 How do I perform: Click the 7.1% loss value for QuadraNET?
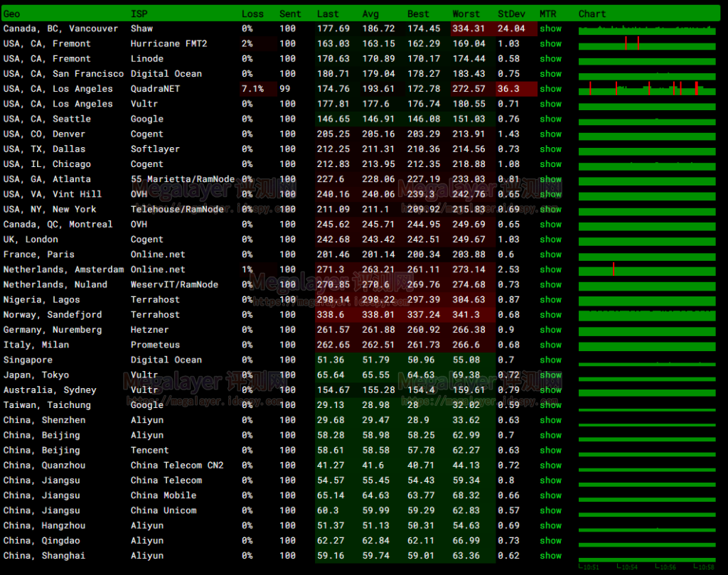pos(252,89)
